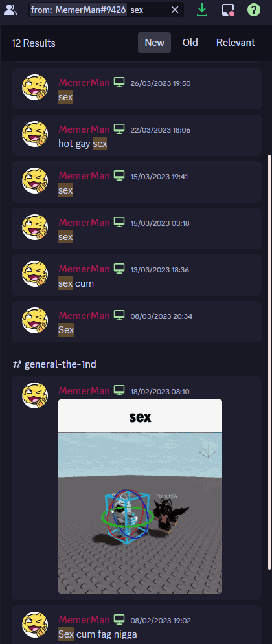Jump to the 15/03/2023 03:18 message result
This screenshot has height=644, width=272.
137,228
